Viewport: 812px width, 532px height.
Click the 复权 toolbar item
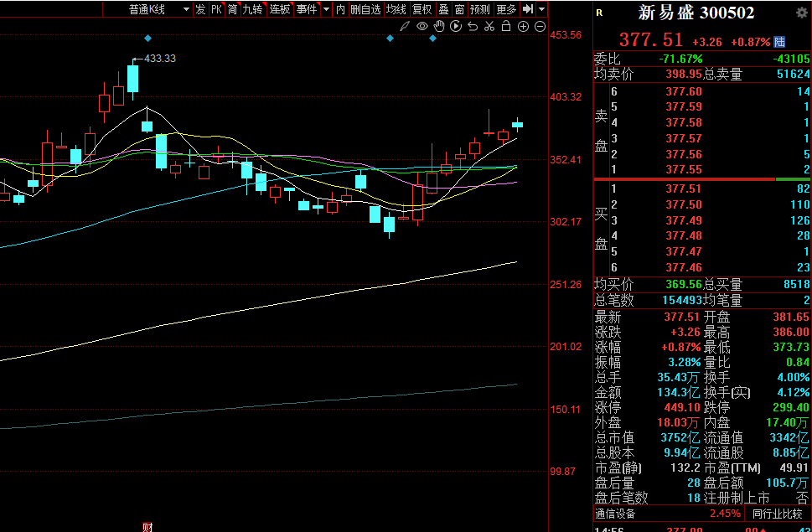[x=422, y=9]
